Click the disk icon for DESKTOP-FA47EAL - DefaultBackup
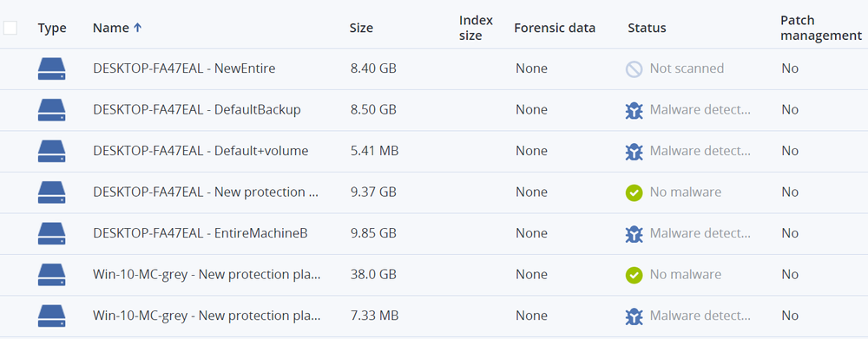 click(51, 110)
